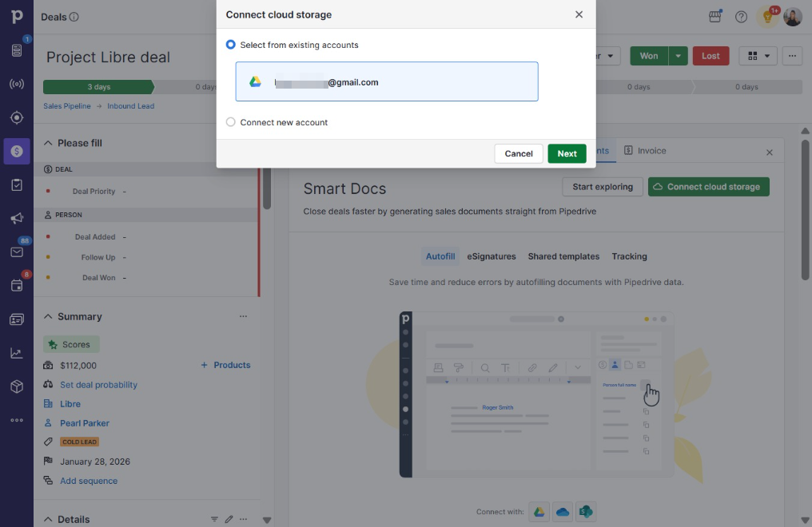Select the 'Connect new account' radio
812x527 pixels.
click(x=230, y=122)
